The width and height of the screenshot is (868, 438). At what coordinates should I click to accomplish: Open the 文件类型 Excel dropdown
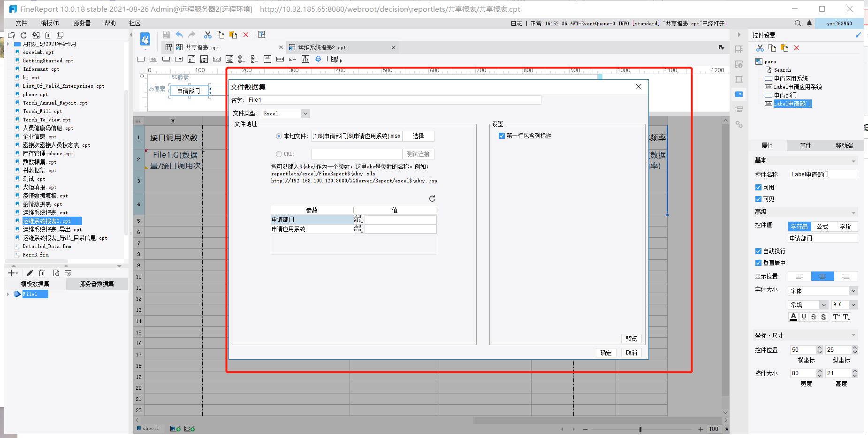coord(305,113)
